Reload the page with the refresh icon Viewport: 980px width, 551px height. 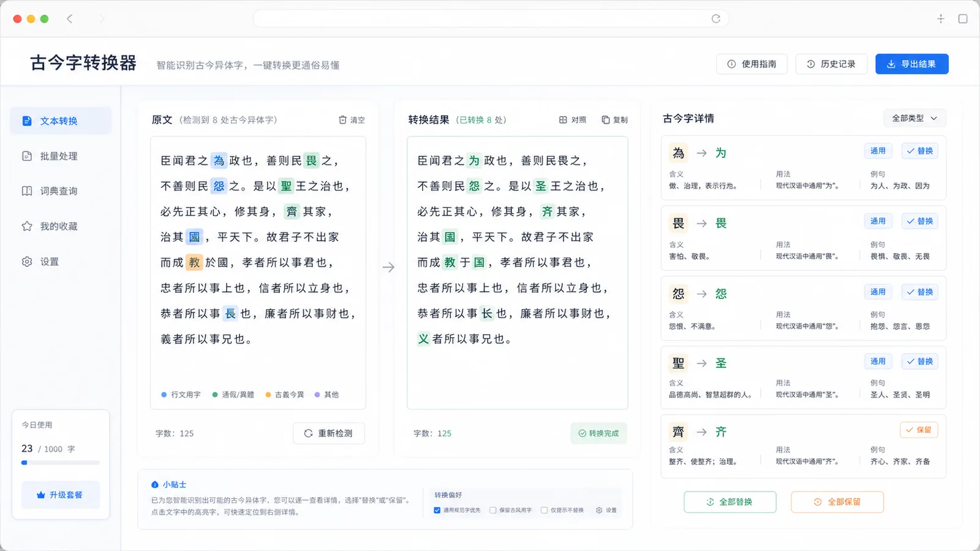[715, 19]
